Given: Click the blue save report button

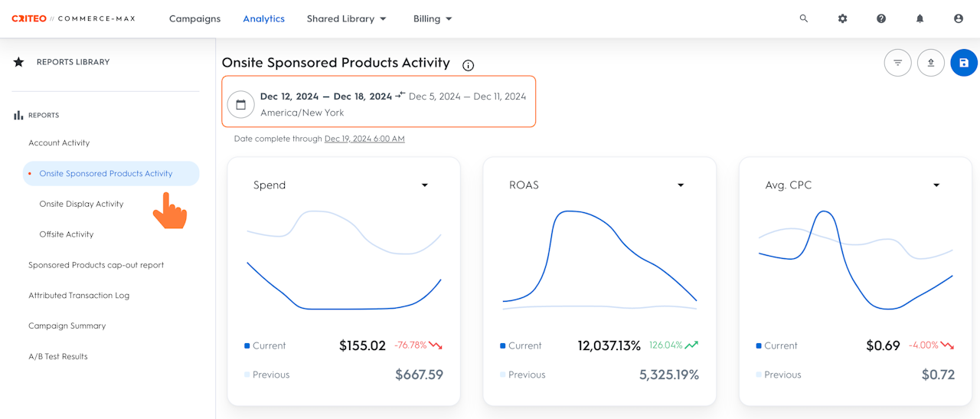Looking at the screenshot, I should point(964,63).
